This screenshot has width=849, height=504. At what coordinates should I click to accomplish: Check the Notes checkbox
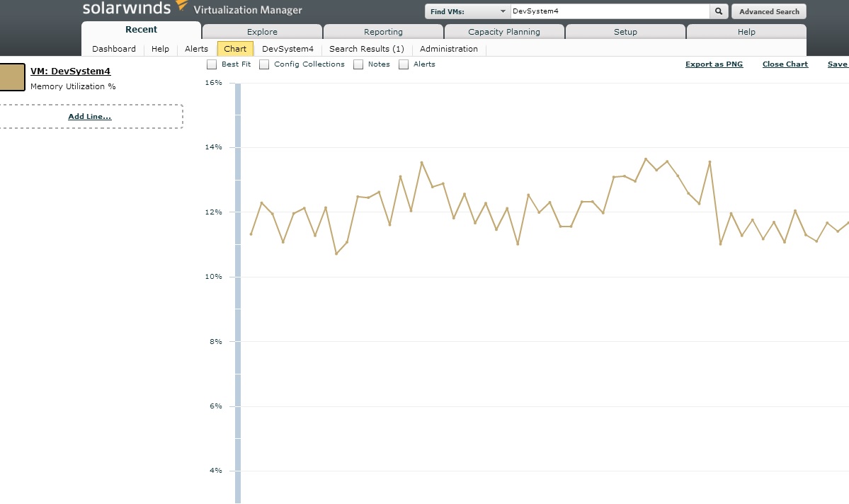click(358, 64)
